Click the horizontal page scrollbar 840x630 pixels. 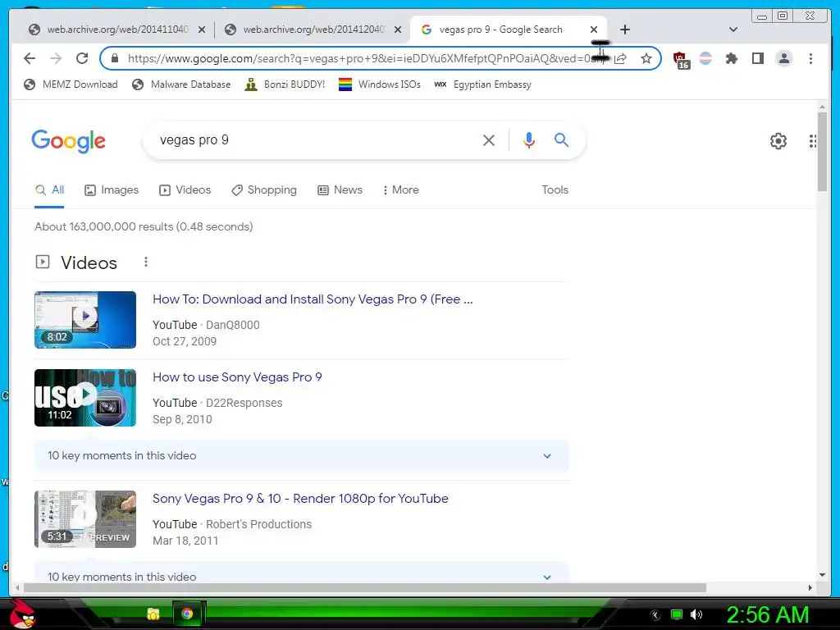365,587
